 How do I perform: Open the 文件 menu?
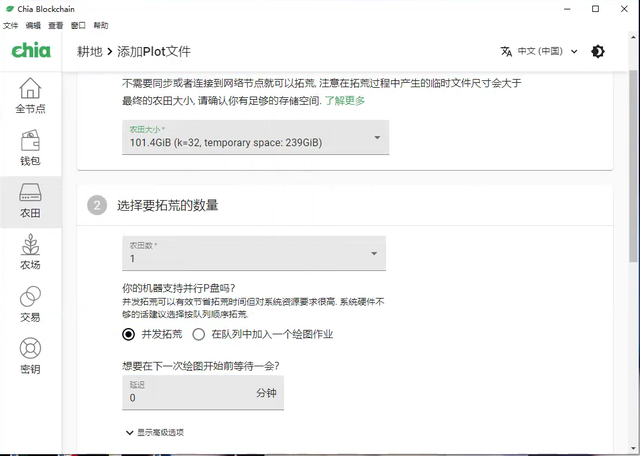pyautogui.click(x=11, y=25)
